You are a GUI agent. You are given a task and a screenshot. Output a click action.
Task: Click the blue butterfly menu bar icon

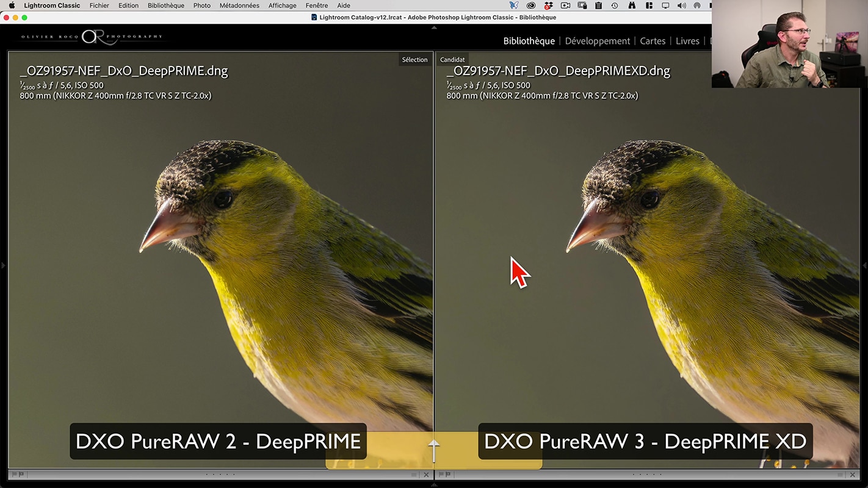tap(514, 5)
